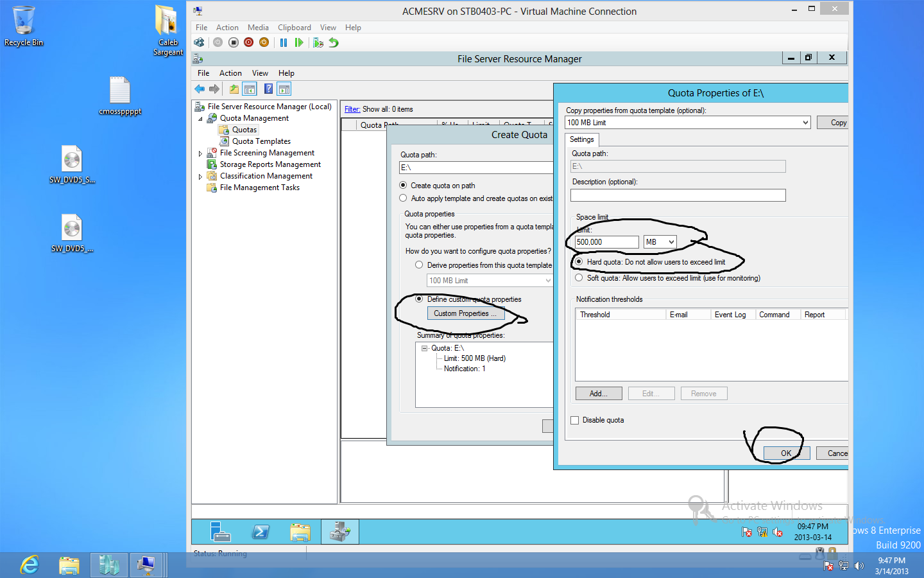Choose Derive properties from this quota template
The width and height of the screenshot is (924, 578).
click(419, 265)
